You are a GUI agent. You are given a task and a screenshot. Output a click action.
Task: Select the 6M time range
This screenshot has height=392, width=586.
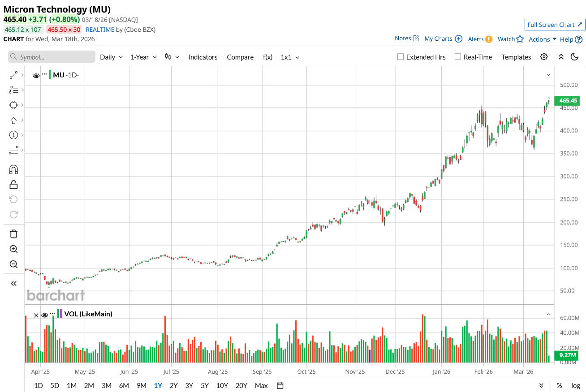click(x=124, y=386)
